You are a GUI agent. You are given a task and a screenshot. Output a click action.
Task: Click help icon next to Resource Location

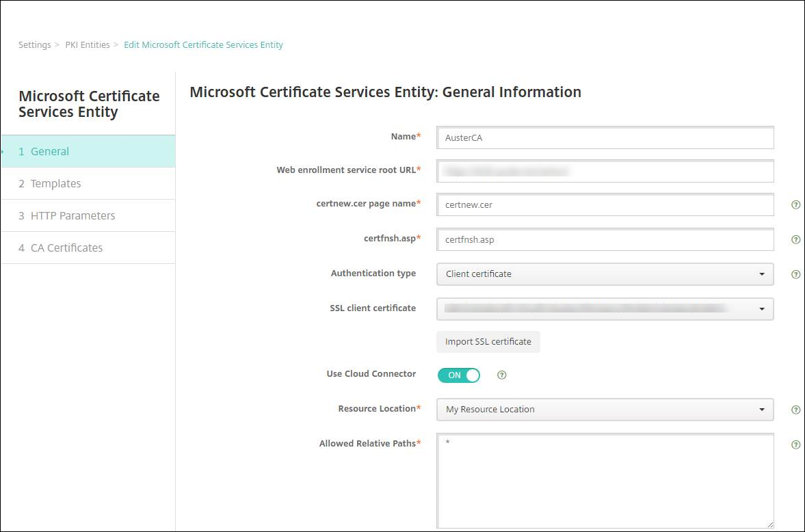coord(795,410)
